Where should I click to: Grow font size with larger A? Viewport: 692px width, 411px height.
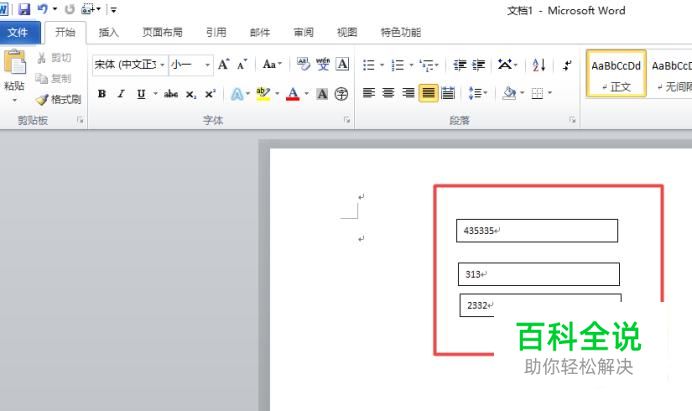(x=223, y=64)
